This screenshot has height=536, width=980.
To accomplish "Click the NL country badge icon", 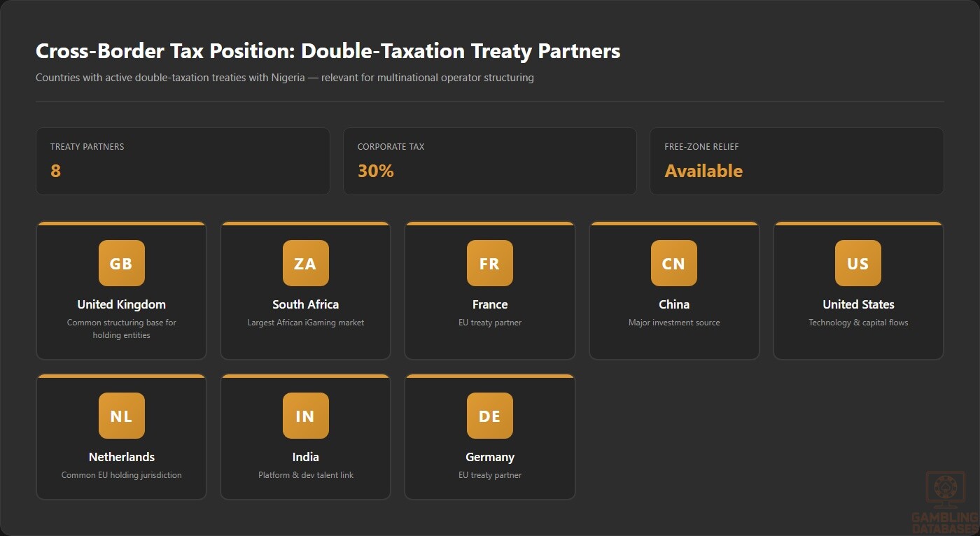I will tap(121, 416).
